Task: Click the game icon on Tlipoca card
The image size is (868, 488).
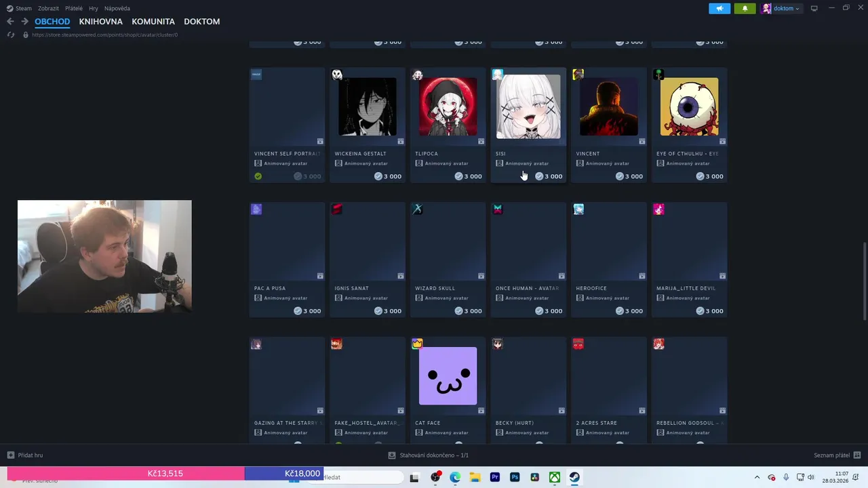Action: point(418,75)
